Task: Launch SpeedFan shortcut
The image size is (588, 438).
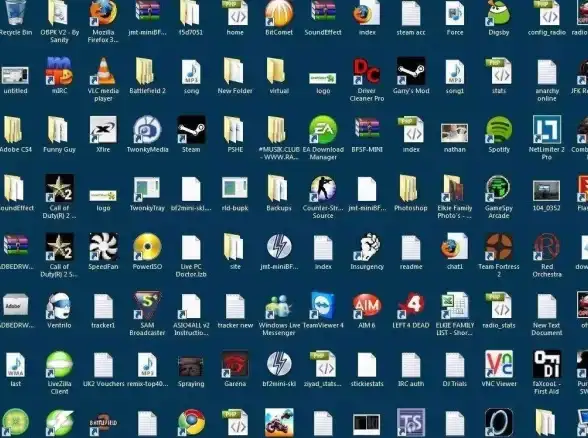Action: pos(103,247)
